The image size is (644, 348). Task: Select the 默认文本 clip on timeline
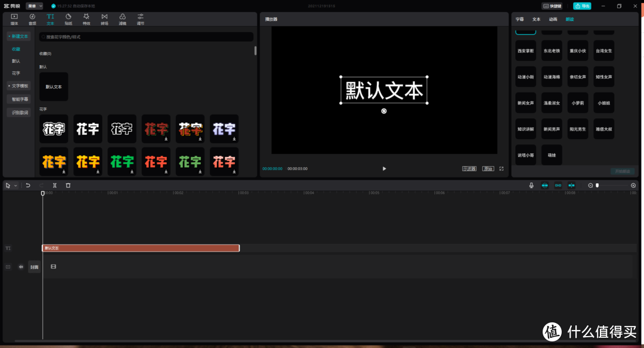pos(141,248)
